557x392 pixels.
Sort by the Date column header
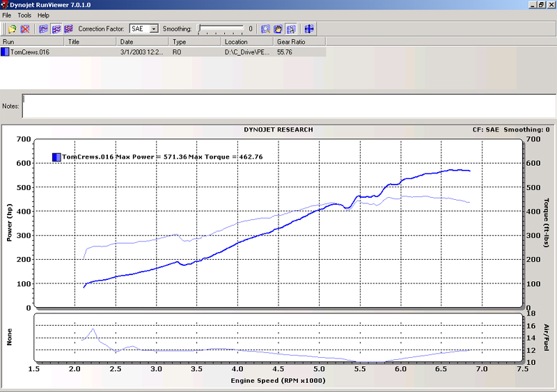click(x=143, y=42)
